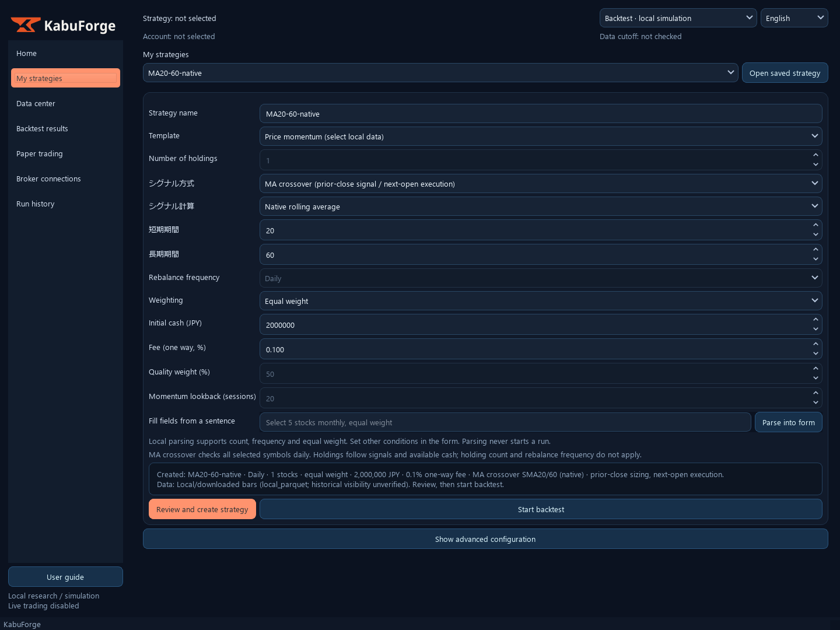Decrease the Fee one way percentage
Image resolution: width=840 pixels, height=630 pixels.
click(x=815, y=353)
